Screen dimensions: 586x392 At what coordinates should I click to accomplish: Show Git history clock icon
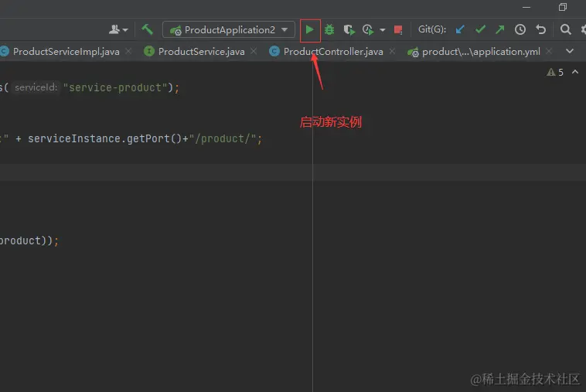[x=520, y=29]
